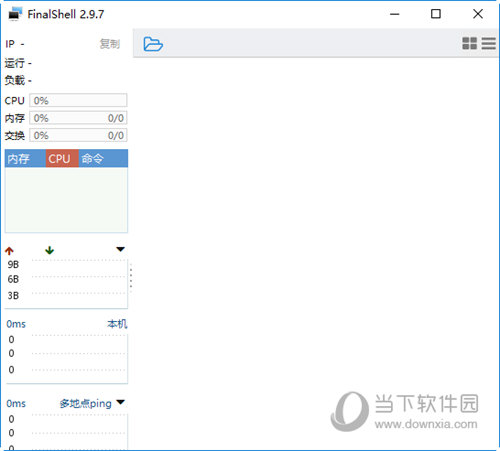Open the hamburger menu icon
The image size is (500, 451).
tap(489, 43)
